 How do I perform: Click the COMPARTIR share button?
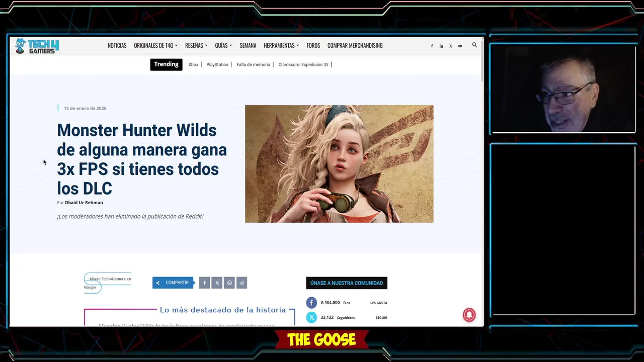click(173, 283)
